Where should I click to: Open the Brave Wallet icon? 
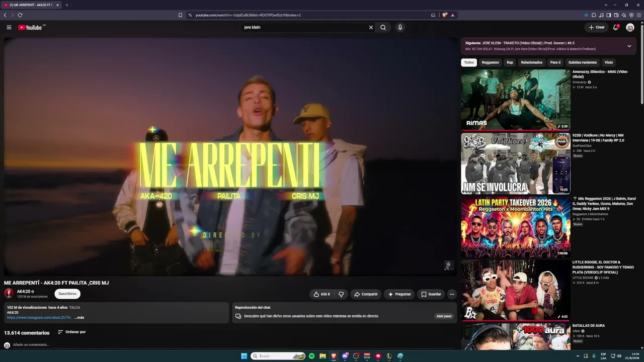tap(616, 15)
